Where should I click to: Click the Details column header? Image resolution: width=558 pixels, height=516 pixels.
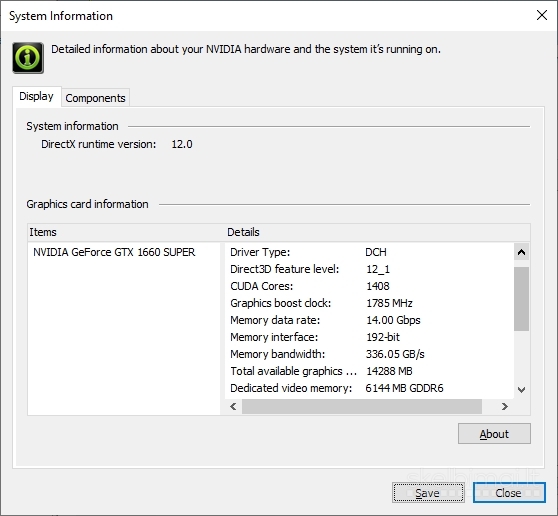[x=378, y=232]
